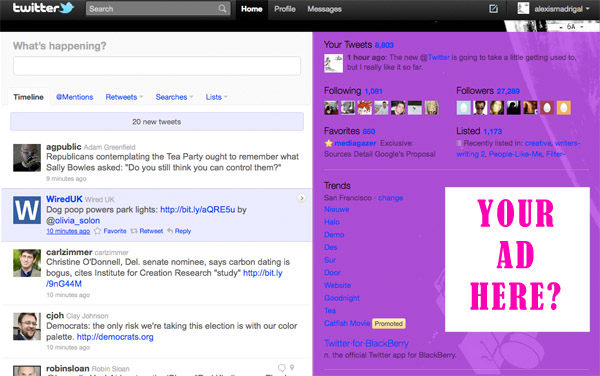Open the Catfish Movie promoted trend

(x=347, y=323)
